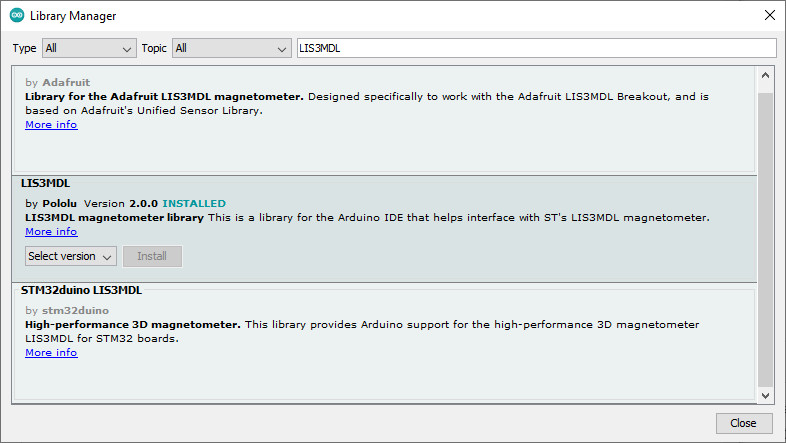Open More info link for stm32duino library

[51, 352]
